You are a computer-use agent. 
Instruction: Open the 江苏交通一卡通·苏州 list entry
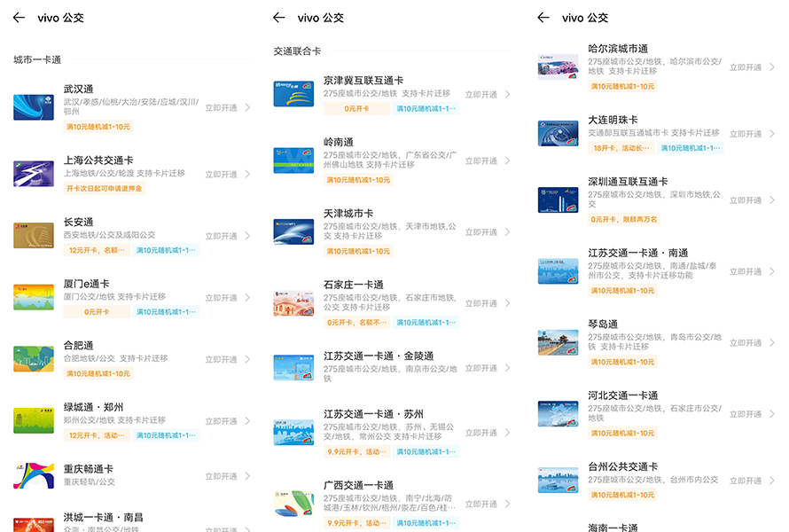(390, 432)
